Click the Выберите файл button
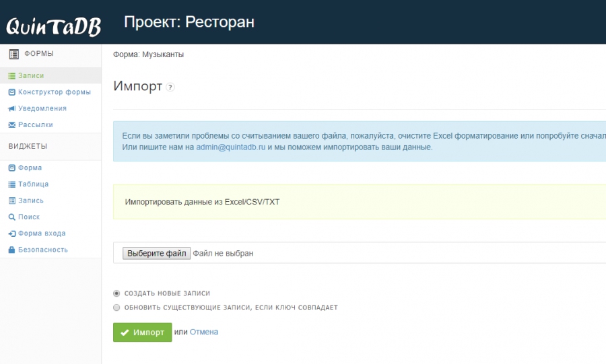This screenshot has height=364, width=606. (x=156, y=253)
